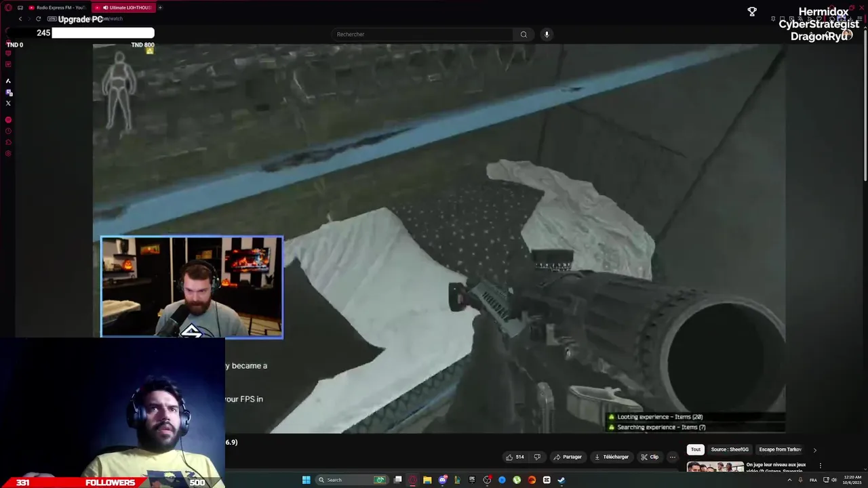Start voice search with microphone icon
Viewport: 868px width, 488px height.
(547, 34)
